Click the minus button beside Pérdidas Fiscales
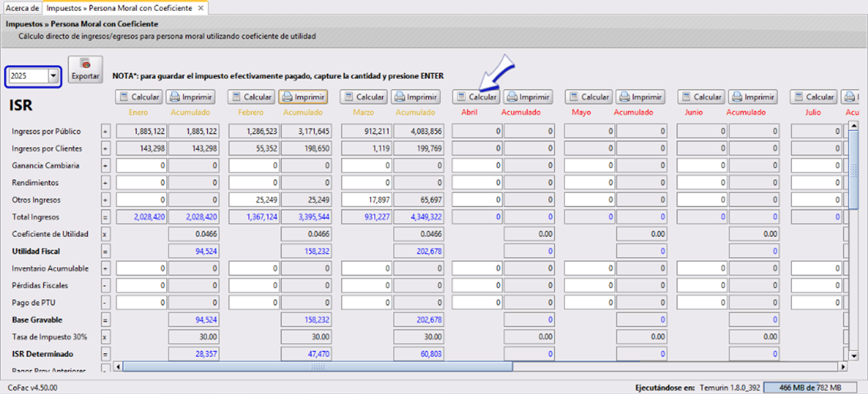 pyautogui.click(x=106, y=285)
